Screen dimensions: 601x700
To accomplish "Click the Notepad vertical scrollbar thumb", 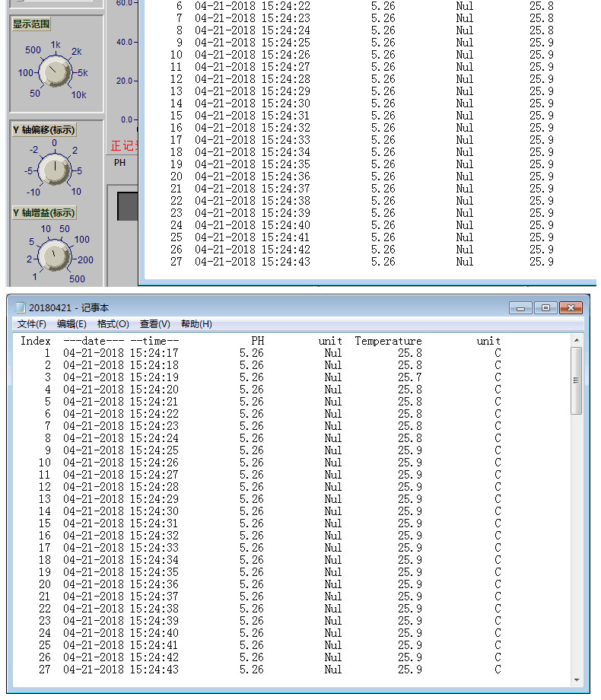I will pyautogui.click(x=577, y=380).
